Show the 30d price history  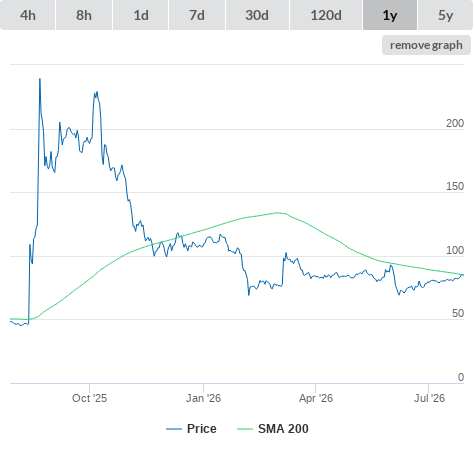(x=257, y=15)
